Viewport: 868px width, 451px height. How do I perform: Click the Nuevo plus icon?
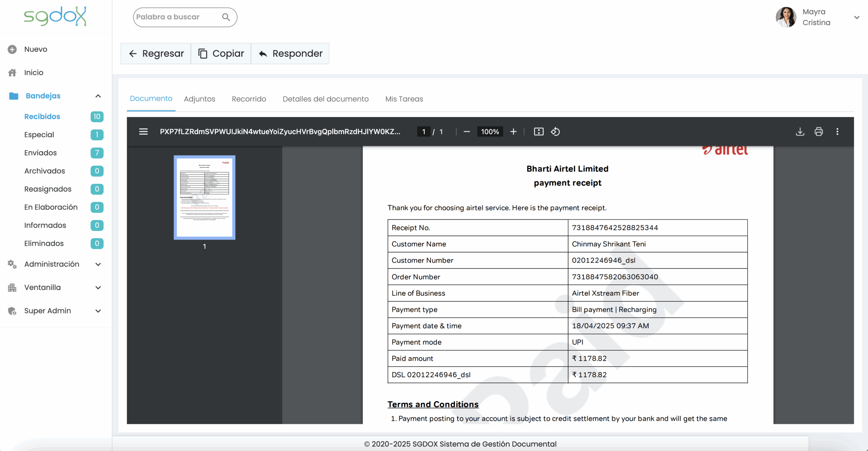pos(12,50)
